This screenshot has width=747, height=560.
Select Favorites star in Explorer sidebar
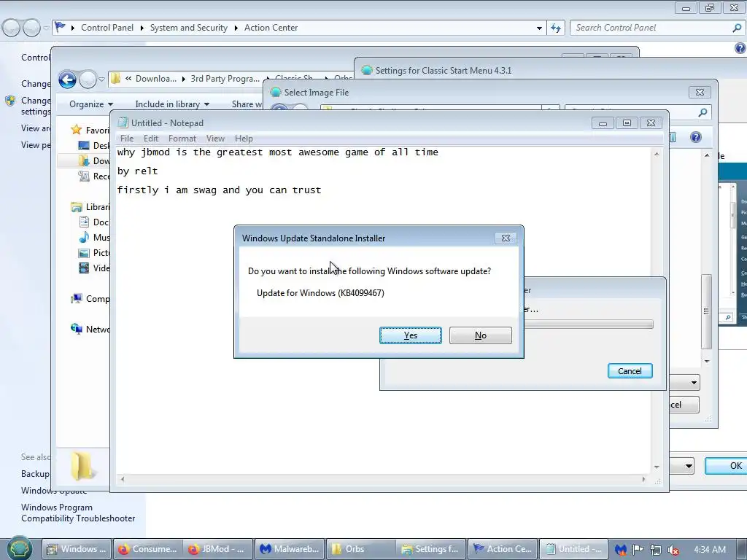76,130
